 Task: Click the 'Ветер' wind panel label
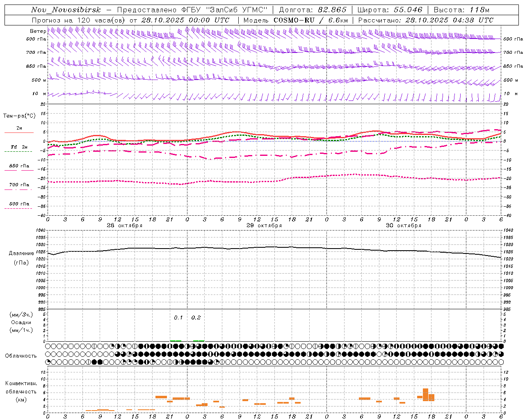click(38, 31)
